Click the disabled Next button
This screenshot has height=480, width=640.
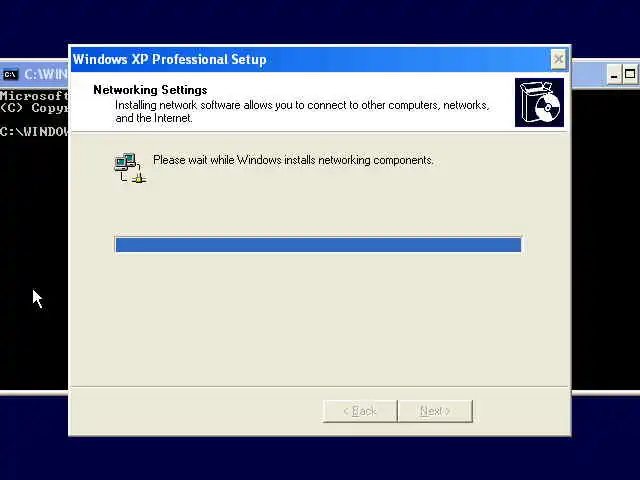pyautogui.click(x=435, y=411)
